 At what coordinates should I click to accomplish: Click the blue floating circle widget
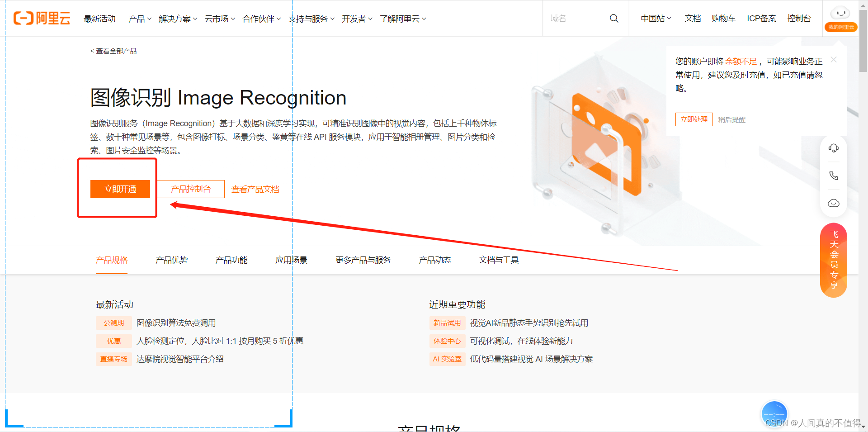click(x=774, y=414)
